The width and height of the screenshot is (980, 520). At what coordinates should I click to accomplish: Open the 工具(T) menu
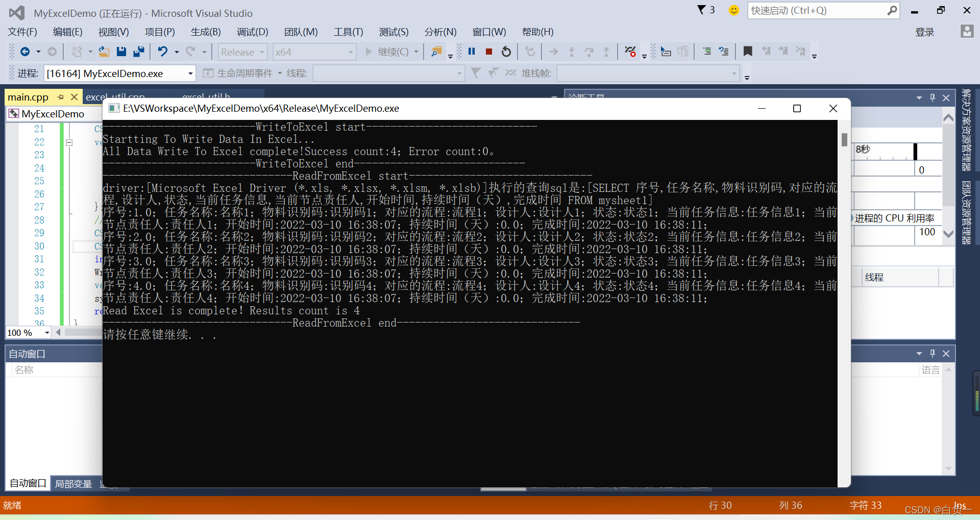coord(349,32)
